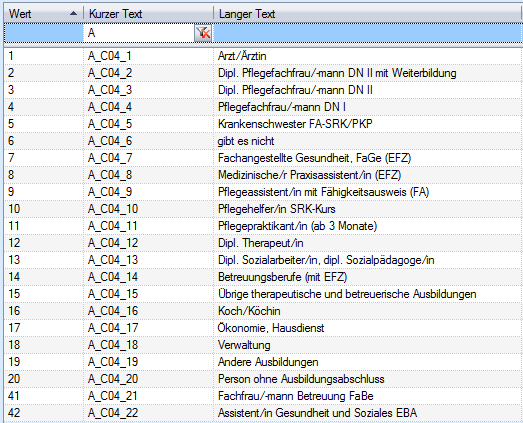This screenshot has width=523, height=423.
Task: Click the Langer Text filter cell
Action: [368, 33]
